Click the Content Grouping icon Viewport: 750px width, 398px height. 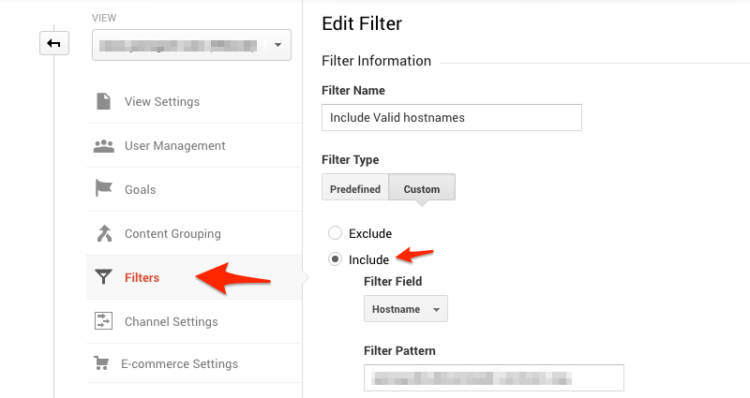tap(104, 233)
